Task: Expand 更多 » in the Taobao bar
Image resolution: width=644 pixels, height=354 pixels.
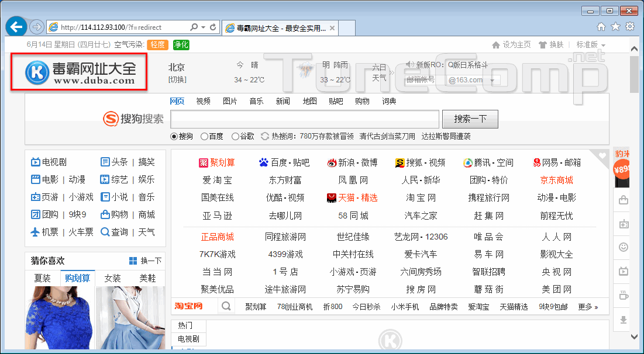Action: click(588, 307)
